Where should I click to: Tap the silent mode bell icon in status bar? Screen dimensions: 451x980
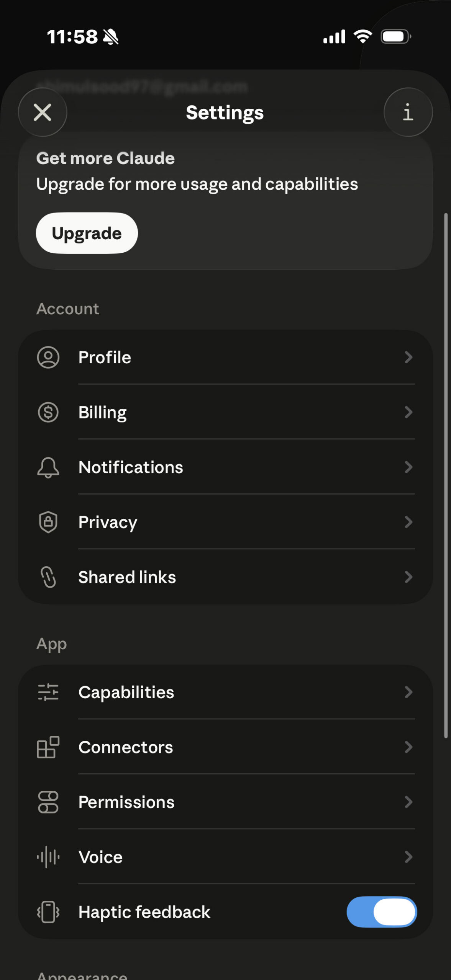tap(111, 37)
